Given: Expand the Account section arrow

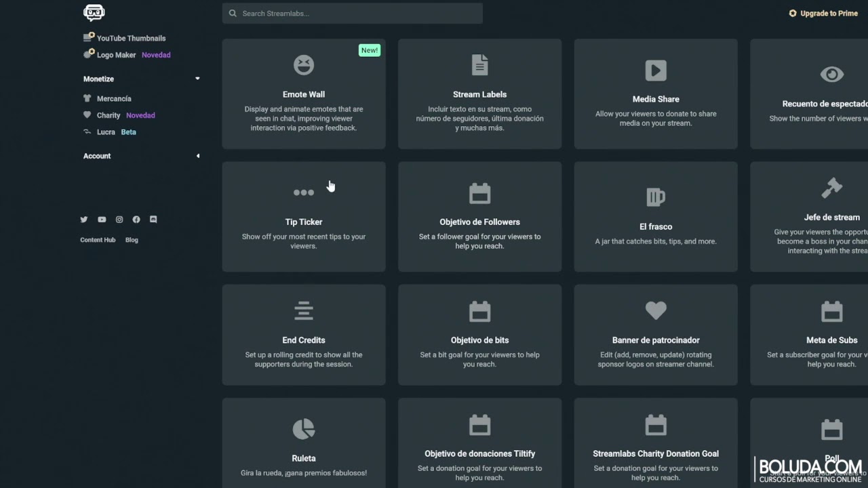Looking at the screenshot, I should [198, 156].
